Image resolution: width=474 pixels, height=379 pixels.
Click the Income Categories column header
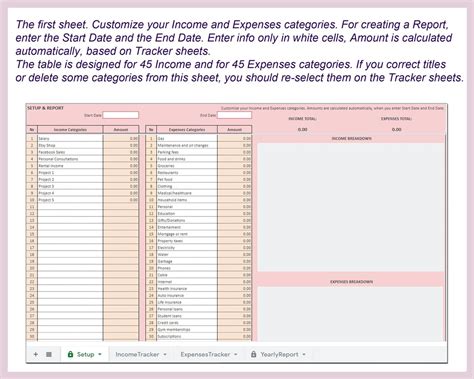[70, 129]
